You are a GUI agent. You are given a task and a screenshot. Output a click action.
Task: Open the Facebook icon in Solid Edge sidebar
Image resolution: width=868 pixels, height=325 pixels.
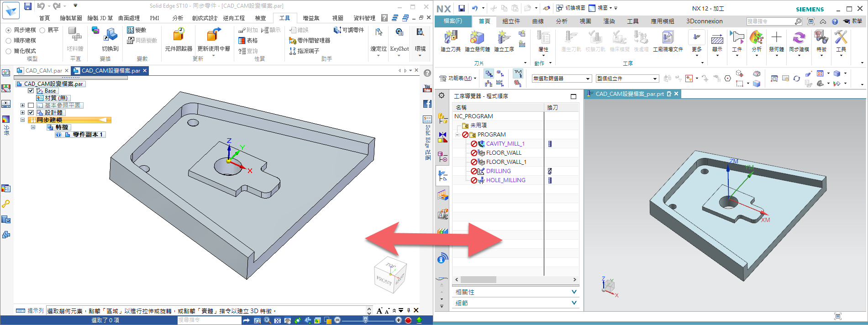point(427,104)
